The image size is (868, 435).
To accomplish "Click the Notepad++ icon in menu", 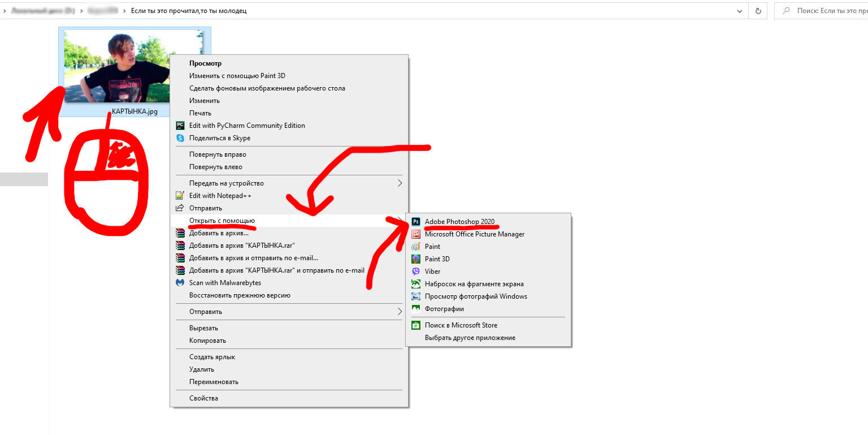I will [x=180, y=196].
